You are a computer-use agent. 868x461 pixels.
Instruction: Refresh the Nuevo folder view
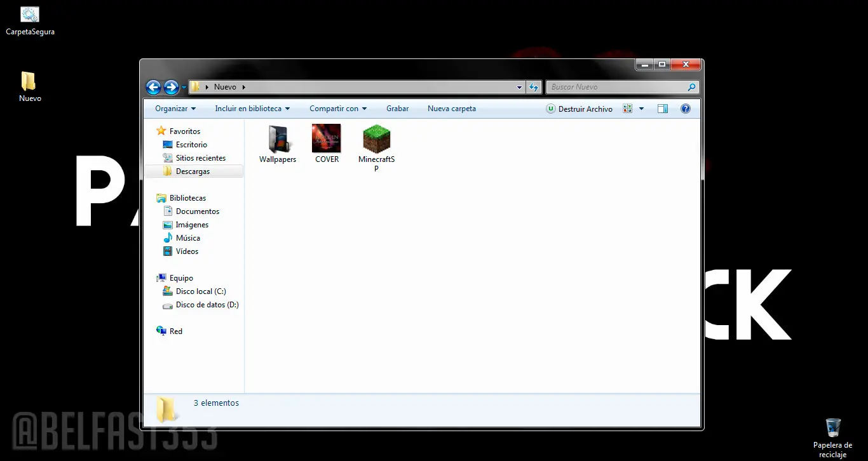coord(534,87)
